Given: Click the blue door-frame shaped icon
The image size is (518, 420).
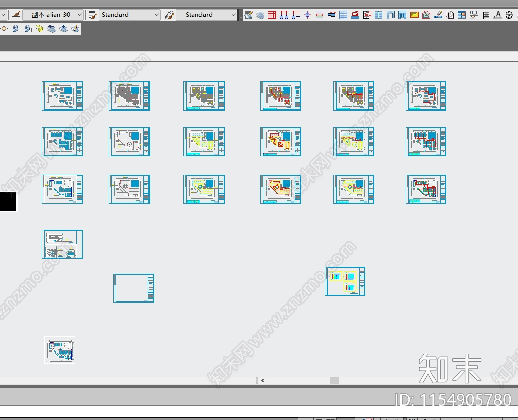Looking at the screenshot, I should pyautogui.click(x=391, y=15).
